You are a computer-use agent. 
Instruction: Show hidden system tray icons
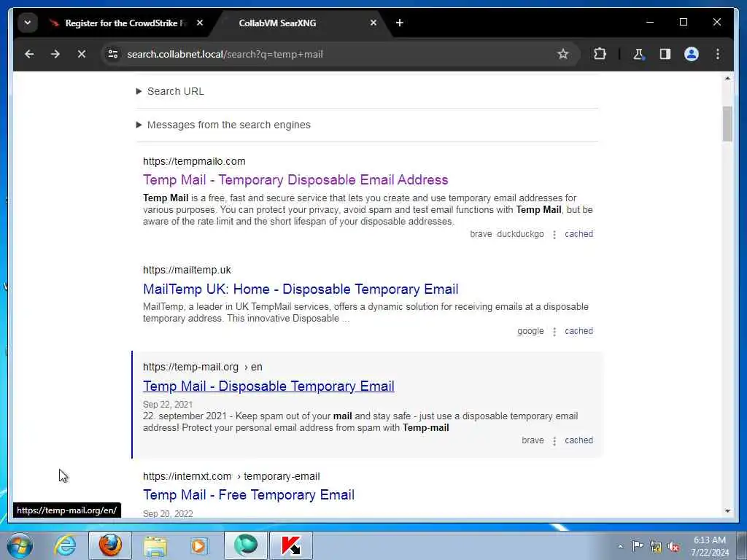[620, 546]
